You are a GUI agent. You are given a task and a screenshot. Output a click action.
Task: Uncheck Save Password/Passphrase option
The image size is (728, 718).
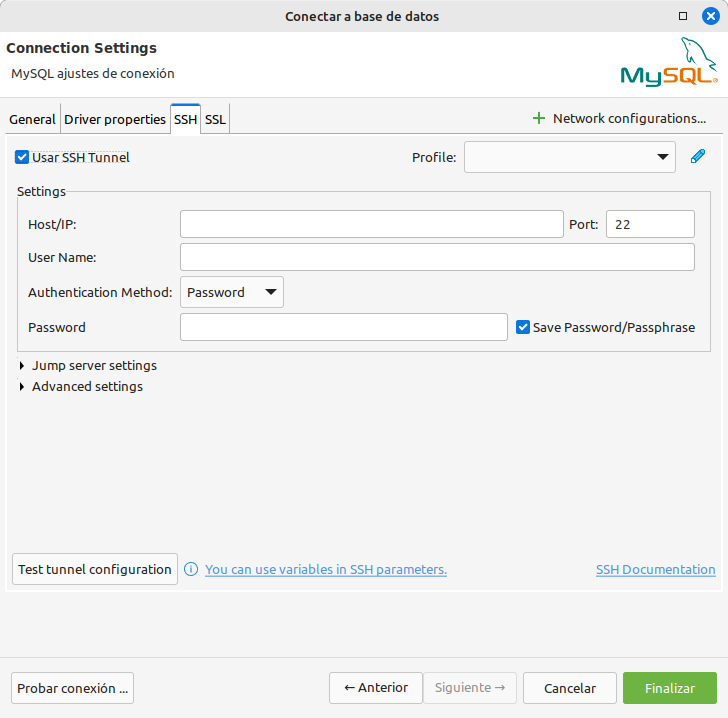(523, 327)
